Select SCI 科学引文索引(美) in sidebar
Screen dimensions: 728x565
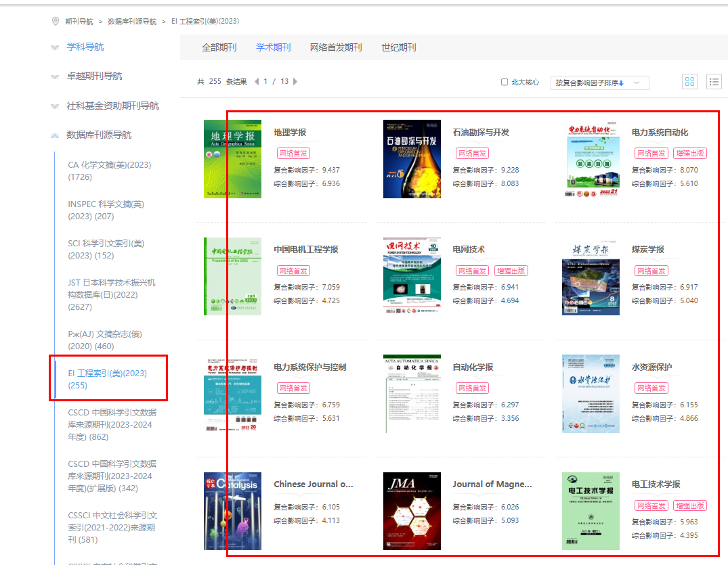106,249
